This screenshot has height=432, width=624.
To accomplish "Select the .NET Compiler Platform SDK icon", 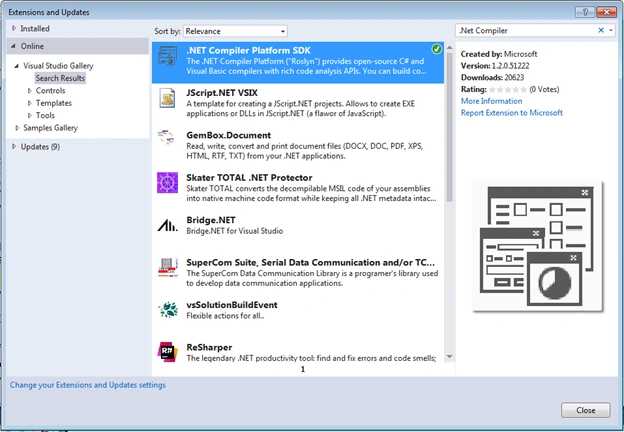I will [168, 56].
